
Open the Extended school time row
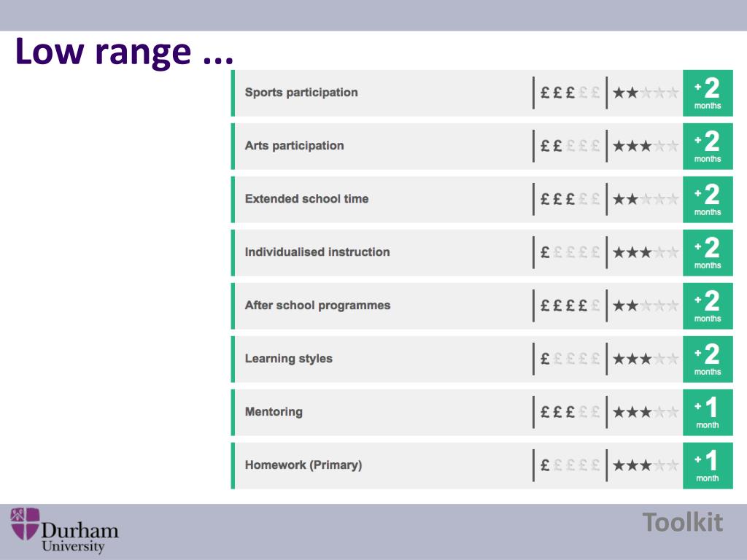(481, 200)
